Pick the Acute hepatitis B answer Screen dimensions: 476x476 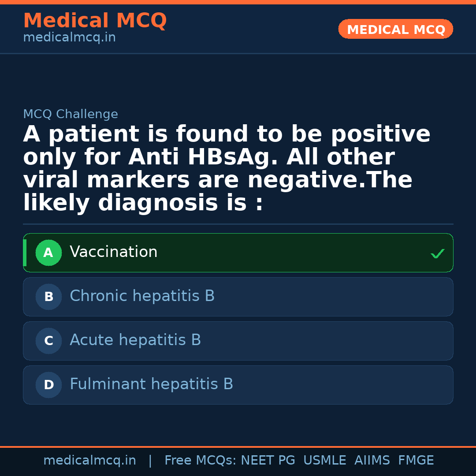click(x=135, y=340)
